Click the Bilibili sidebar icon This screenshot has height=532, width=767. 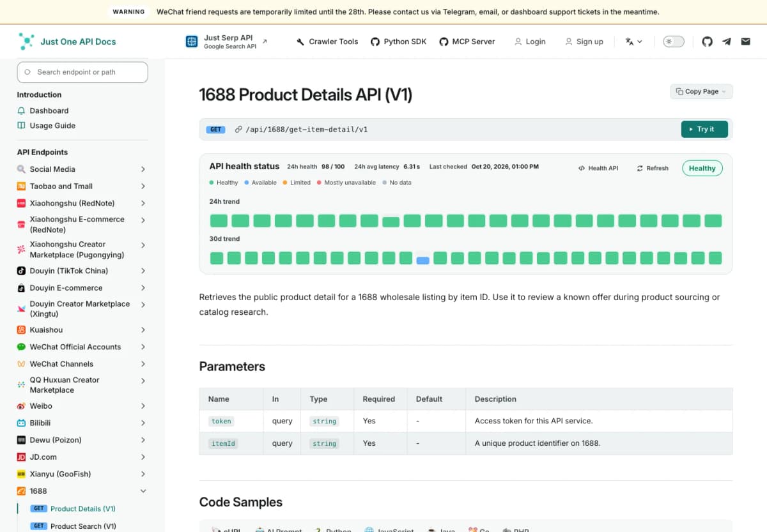click(x=22, y=423)
